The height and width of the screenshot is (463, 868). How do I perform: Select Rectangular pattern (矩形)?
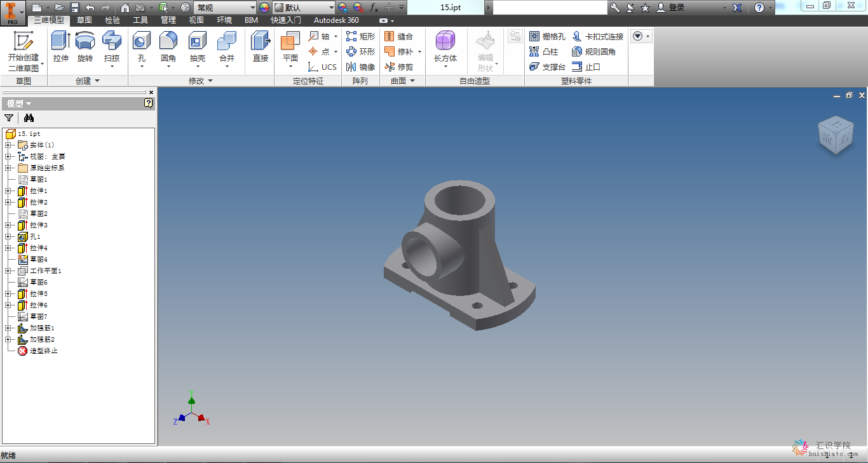tap(360, 36)
